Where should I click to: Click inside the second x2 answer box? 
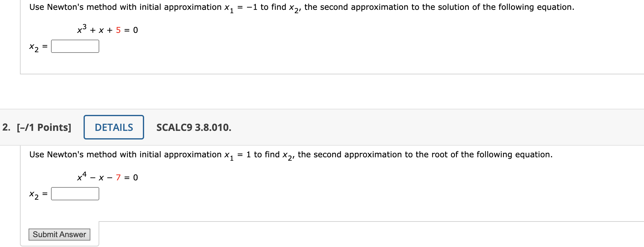[75, 194]
